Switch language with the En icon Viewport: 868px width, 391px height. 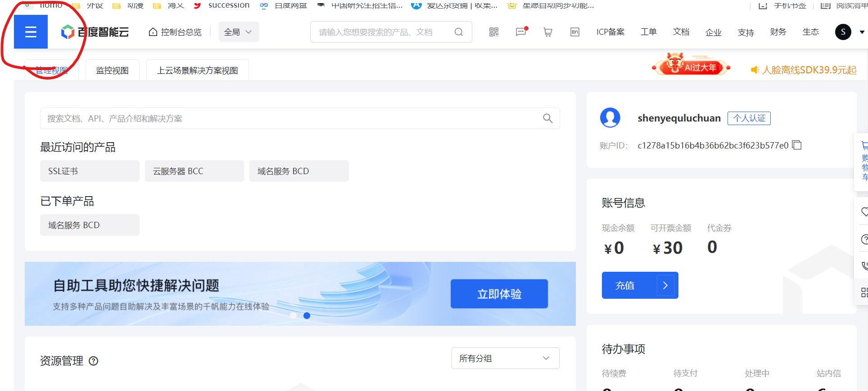(x=575, y=32)
